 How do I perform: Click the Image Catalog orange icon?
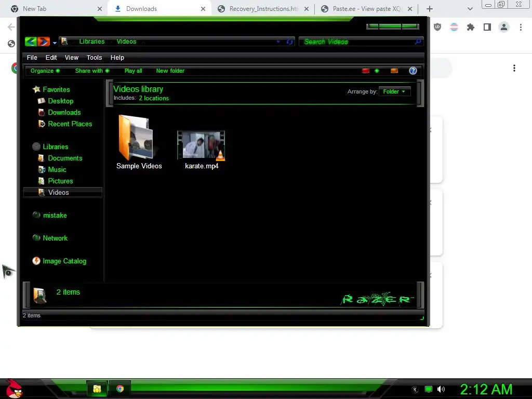pos(36,261)
